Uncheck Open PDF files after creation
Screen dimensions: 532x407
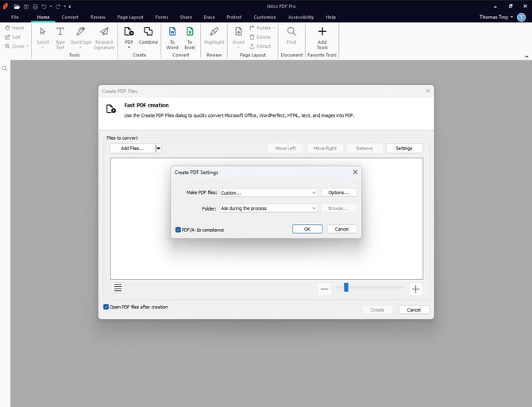tap(106, 307)
